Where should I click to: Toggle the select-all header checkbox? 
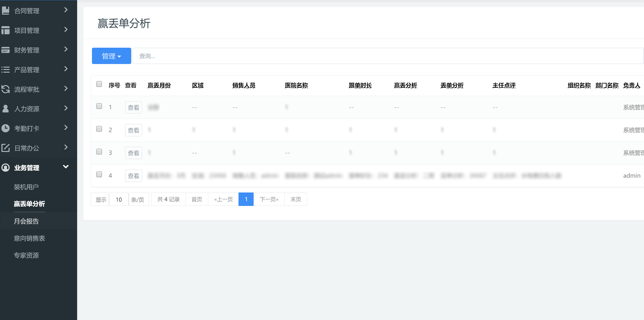99,84
